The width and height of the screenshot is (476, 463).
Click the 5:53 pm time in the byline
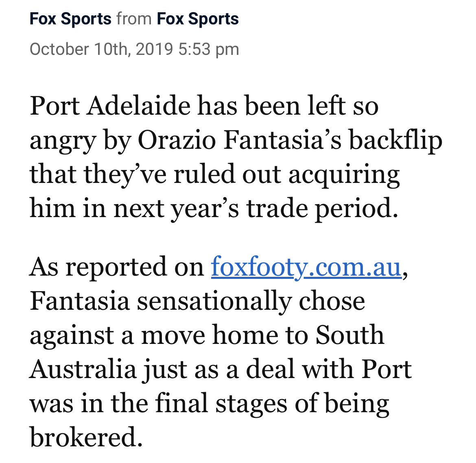point(209,49)
